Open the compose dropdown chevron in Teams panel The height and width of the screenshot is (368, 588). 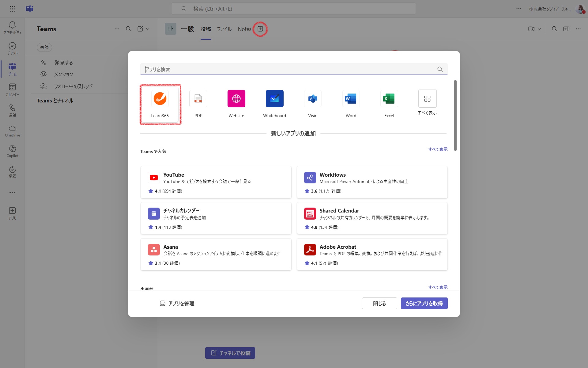pos(148,29)
